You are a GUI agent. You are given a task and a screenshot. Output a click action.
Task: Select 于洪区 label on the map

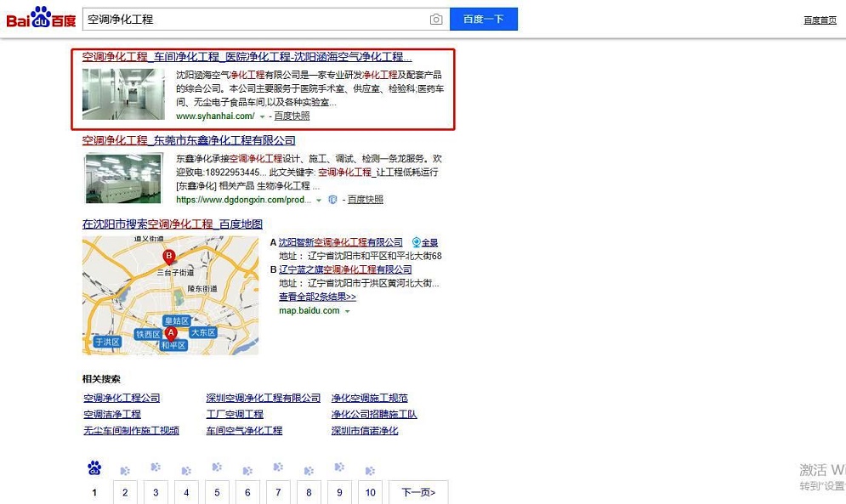[x=107, y=342]
